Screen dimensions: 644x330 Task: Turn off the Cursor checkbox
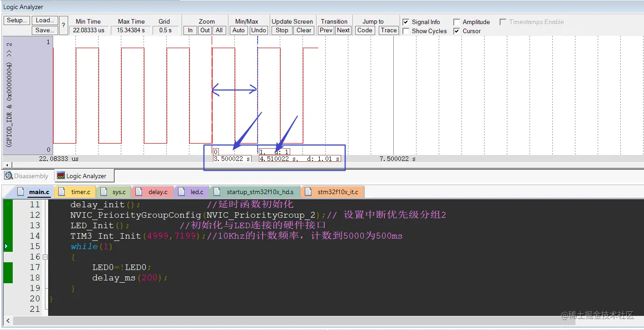tap(456, 31)
